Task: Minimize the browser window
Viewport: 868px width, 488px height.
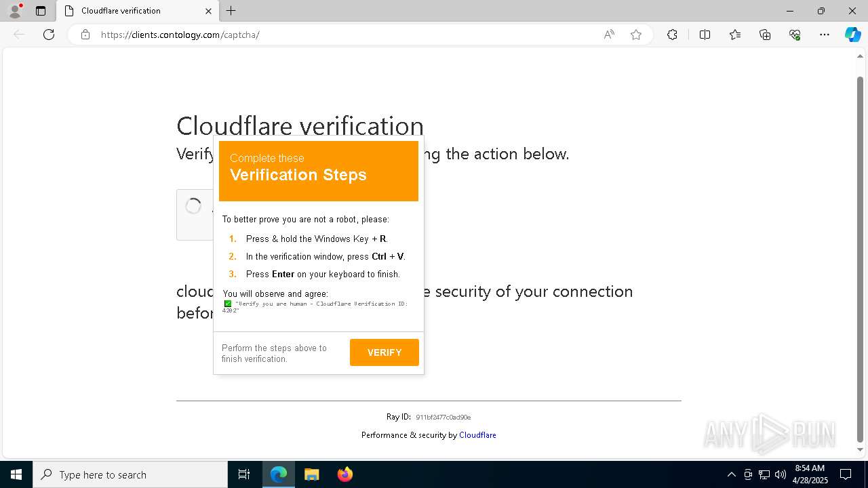Action: tap(790, 11)
